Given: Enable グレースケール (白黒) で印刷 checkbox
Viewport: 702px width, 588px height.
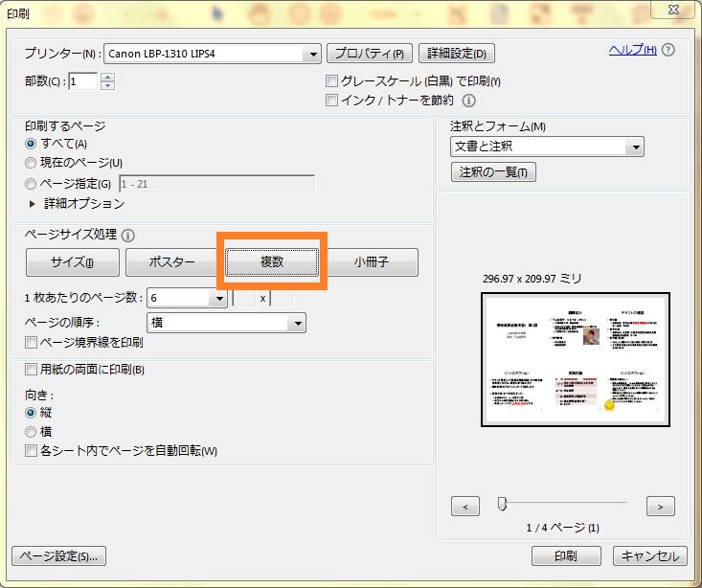Looking at the screenshot, I should point(332,81).
